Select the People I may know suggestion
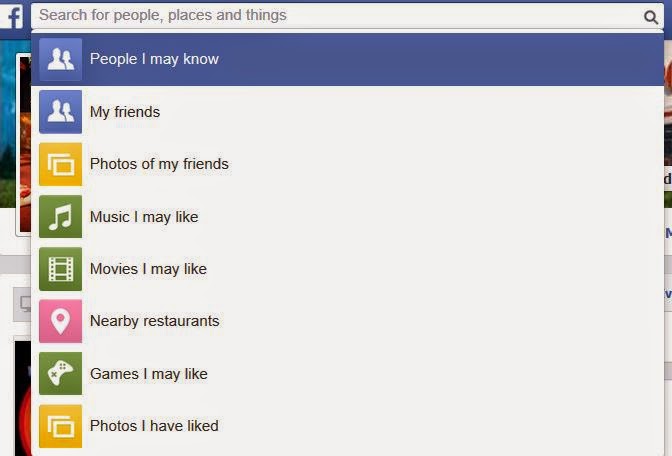This screenshot has height=456, width=672. tap(347, 60)
